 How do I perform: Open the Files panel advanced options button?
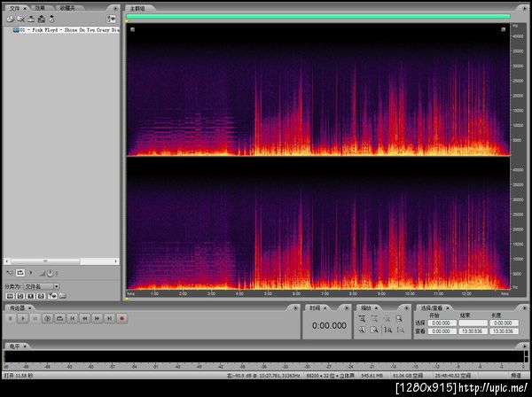(111, 19)
